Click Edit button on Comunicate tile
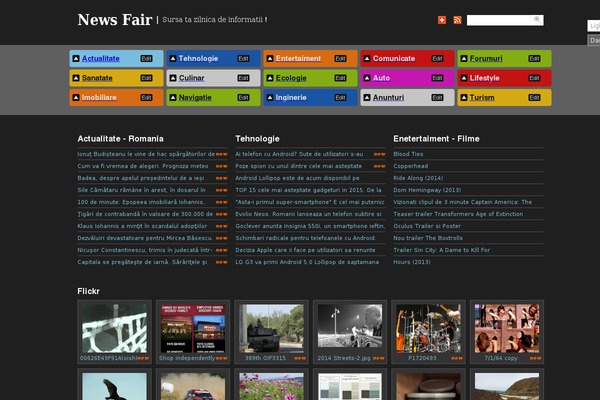Viewport: 600px width, 400px height. 437,59
